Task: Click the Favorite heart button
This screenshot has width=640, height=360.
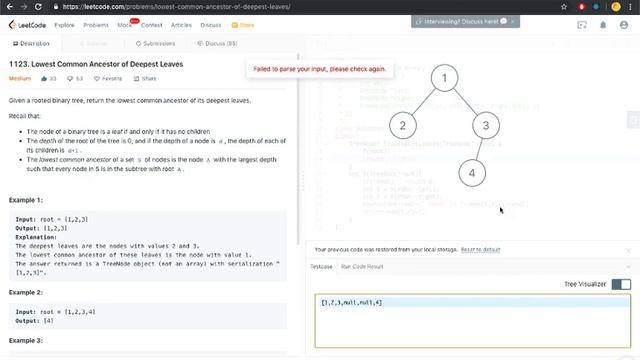Action: pos(108,78)
